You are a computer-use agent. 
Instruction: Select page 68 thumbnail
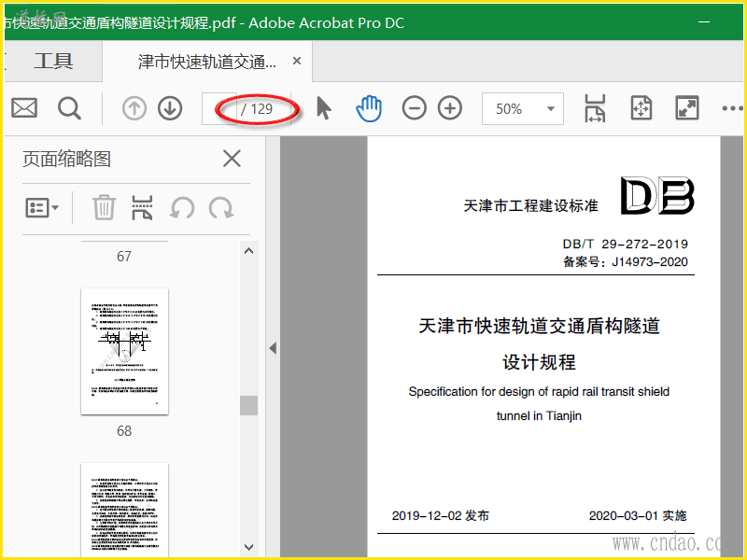click(x=125, y=352)
